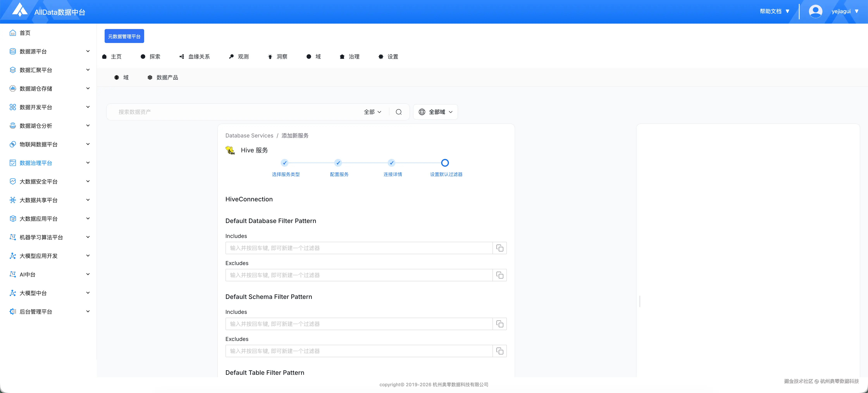
Task: Open the 帮助文档 dropdown menu
Action: click(775, 11)
